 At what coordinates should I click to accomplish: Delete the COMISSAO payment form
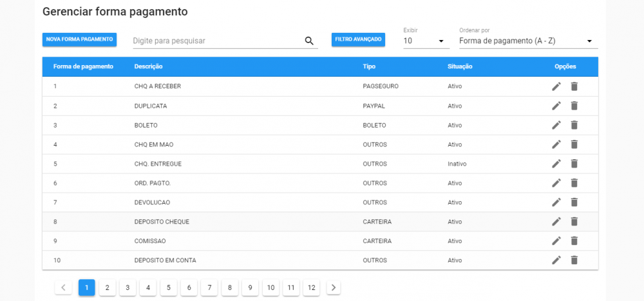(574, 241)
